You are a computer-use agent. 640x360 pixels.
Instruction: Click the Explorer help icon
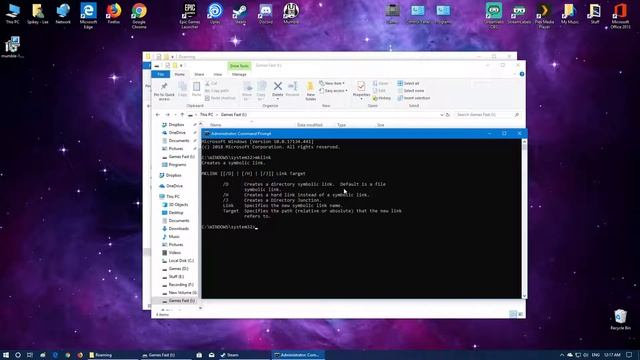click(x=522, y=74)
